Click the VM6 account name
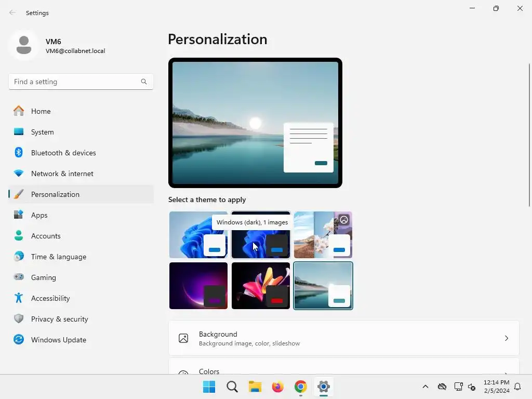This screenshot has width=532, height=399. coord(54,42)
